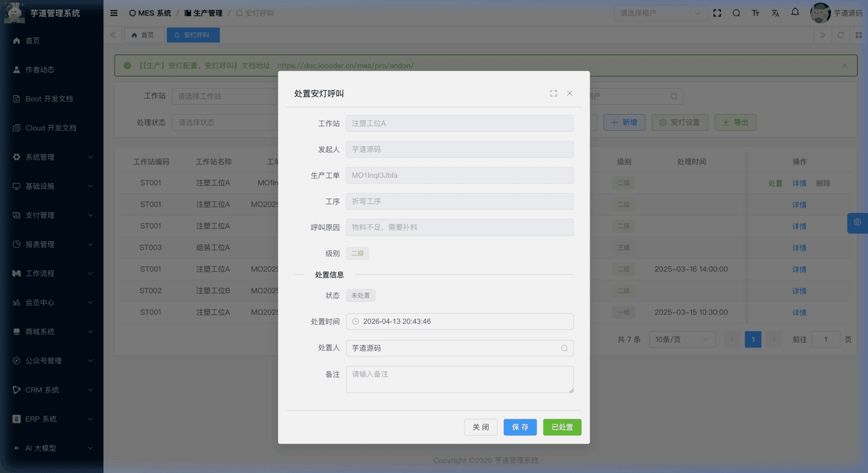Screen dimensions: 868x473
Task: Open floating settings gear on right edge
Action: point(857,222)
